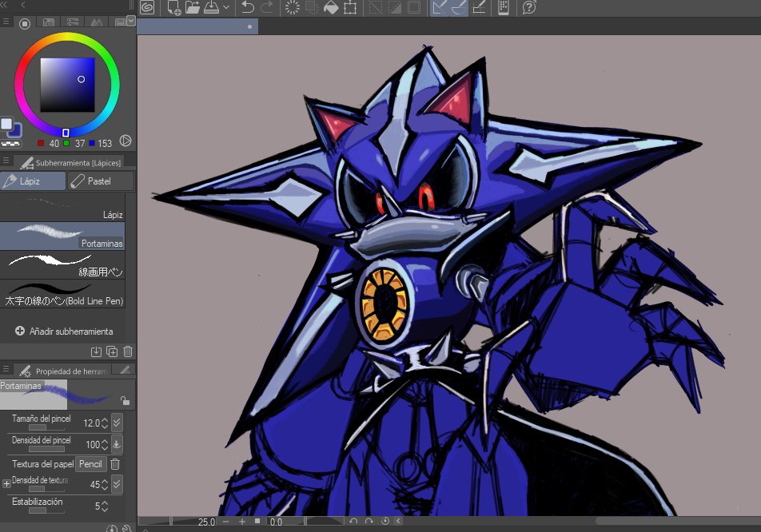The height and width of the screenshot is (532, 761).
Task: Open Densidad del pincel dynamics button
Action: pos(117,444)
